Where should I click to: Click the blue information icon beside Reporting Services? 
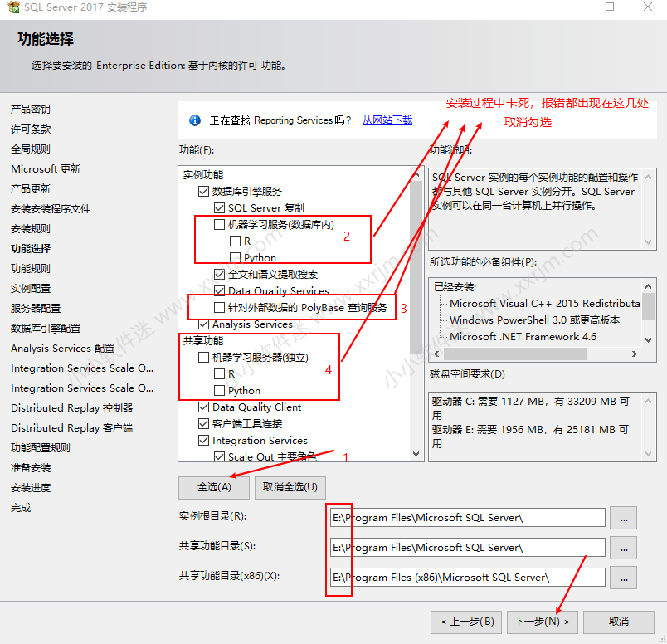coord(195,120)
